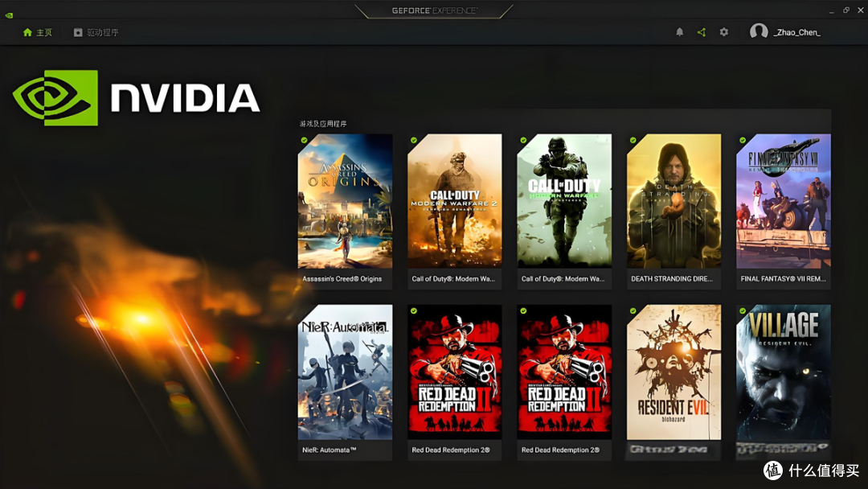The image size is (868, 489).
Task: Select the NieR: Automata cover art
Action: tap(345, 372)
